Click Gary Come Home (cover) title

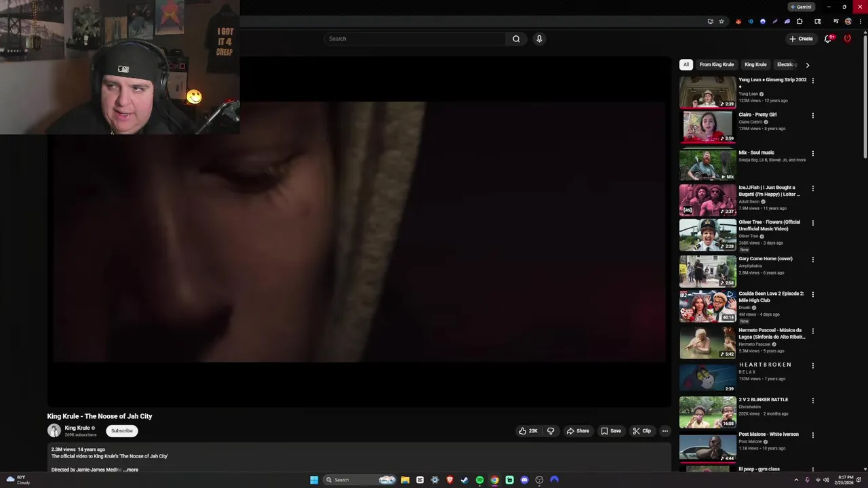click(766, 259)
